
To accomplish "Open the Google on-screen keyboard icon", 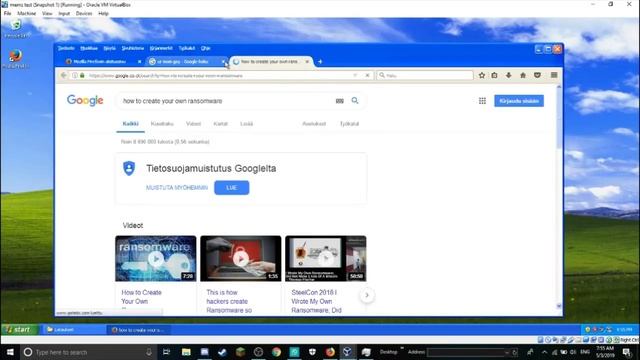I will [340, 101].
